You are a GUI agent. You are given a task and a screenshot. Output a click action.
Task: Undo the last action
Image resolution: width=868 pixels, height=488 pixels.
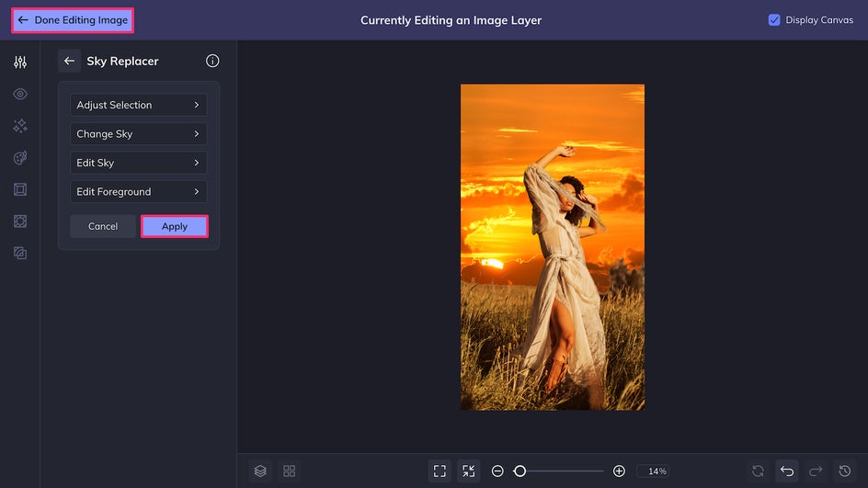coord(787,471)
